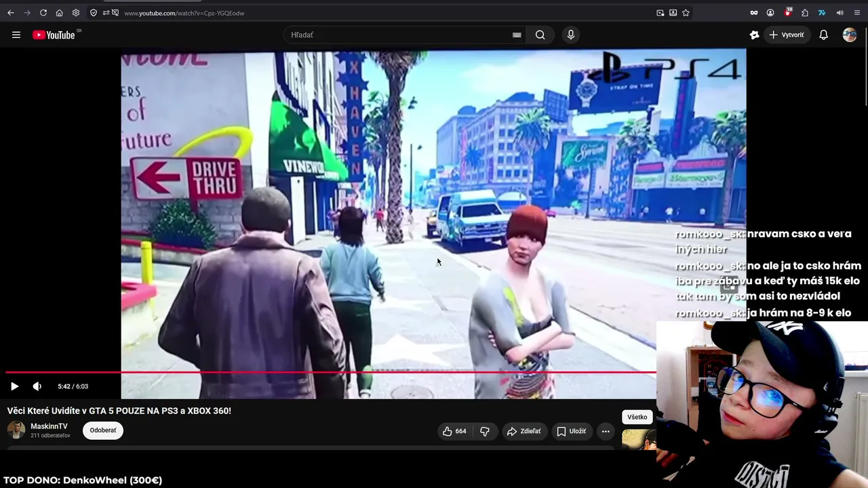Open the YouTube guide hamburger menu

click(x=16, y=35)
